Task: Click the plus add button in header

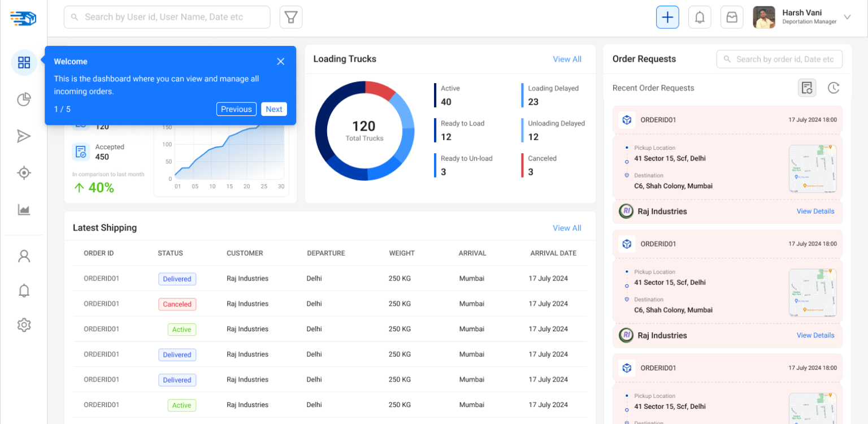Action: pos(667,18)
